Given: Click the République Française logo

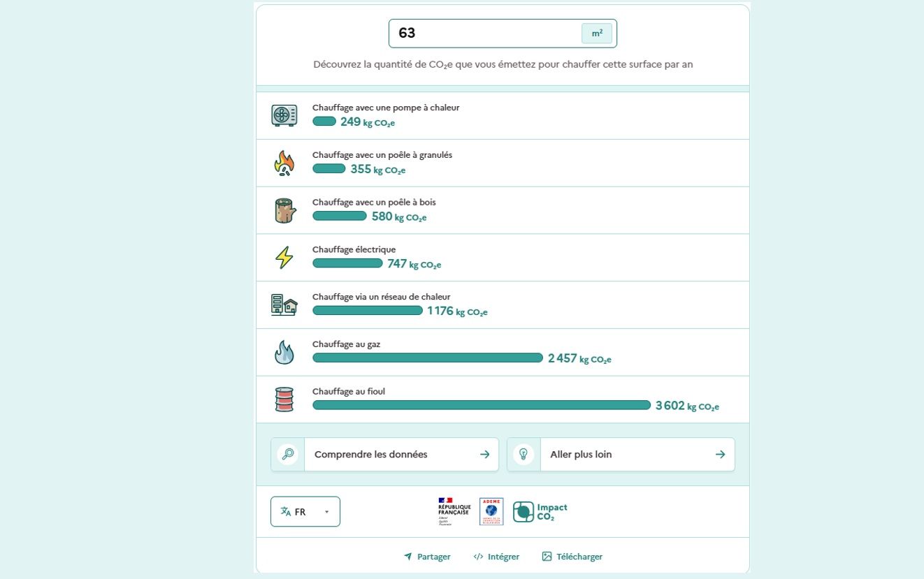Looking at the screenshot, I should [454, 512].
